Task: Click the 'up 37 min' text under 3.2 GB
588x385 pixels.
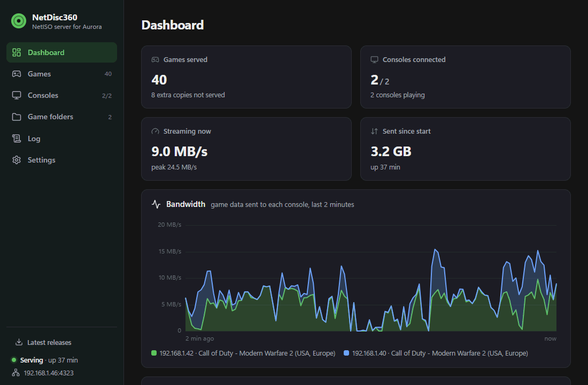Action: pyautogui.click(x=385, y=167)
